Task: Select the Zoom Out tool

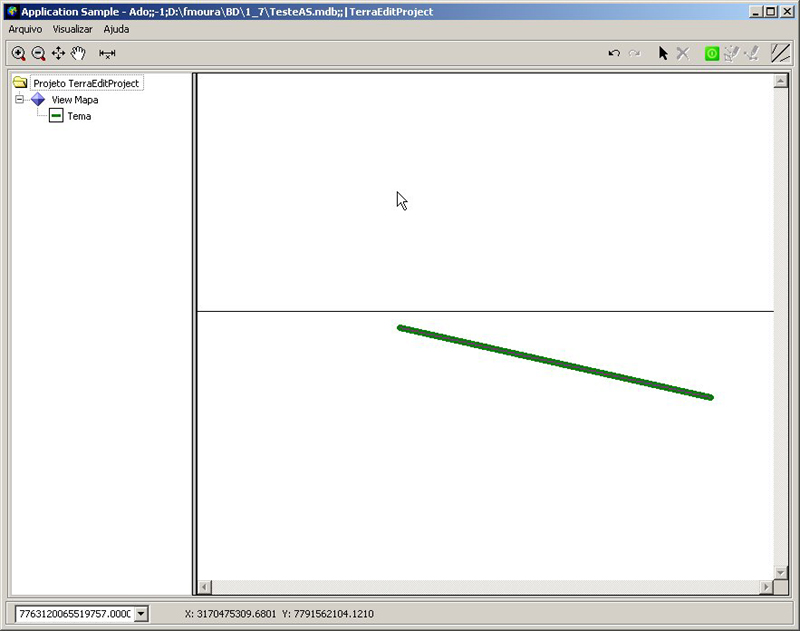Action: point(39,54)
